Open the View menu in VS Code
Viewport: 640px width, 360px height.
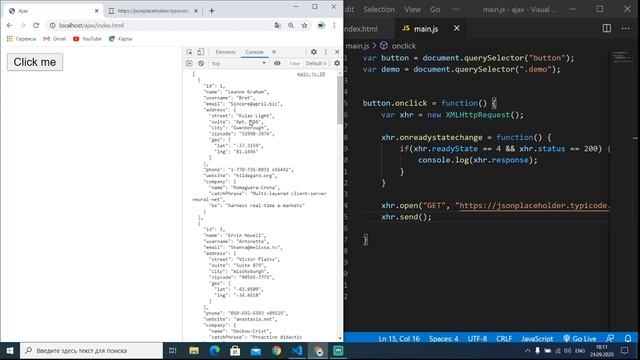[412, 9]
